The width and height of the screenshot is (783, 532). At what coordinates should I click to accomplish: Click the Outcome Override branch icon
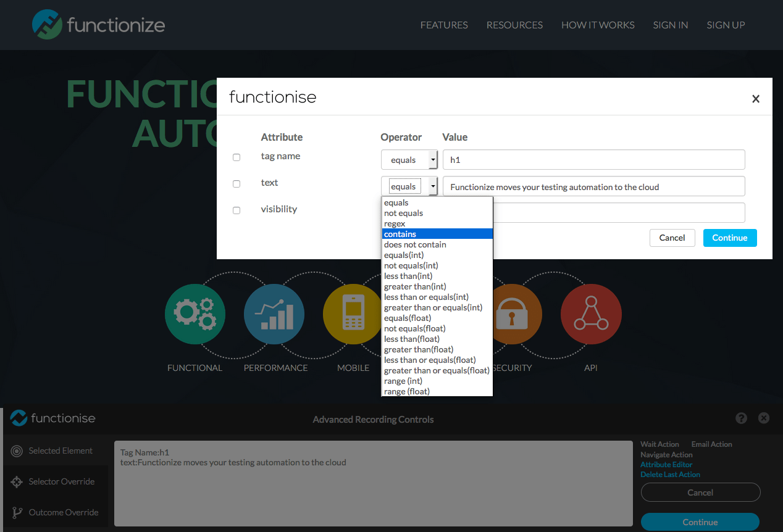17,513
